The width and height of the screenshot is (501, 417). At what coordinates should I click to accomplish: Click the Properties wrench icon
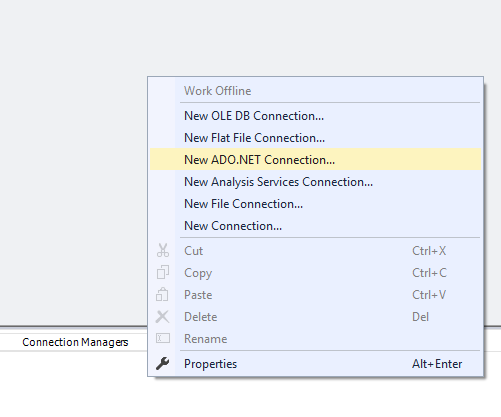pyautogui.click(x=163, y=364)
